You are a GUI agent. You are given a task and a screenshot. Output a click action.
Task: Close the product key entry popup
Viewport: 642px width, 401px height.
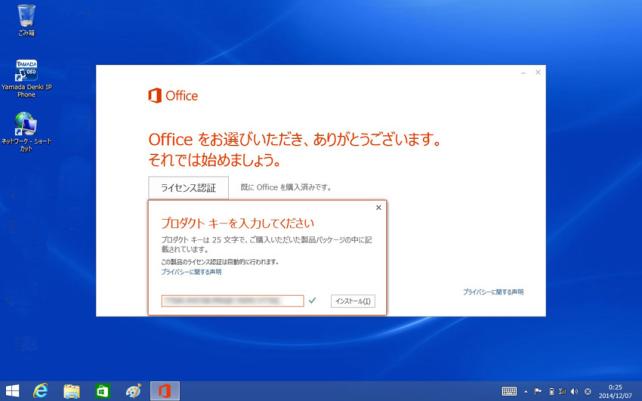tap(379, 208)
